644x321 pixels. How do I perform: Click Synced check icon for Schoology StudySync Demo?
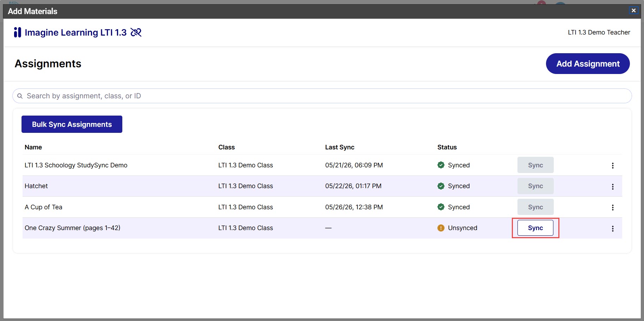[441, 165]
